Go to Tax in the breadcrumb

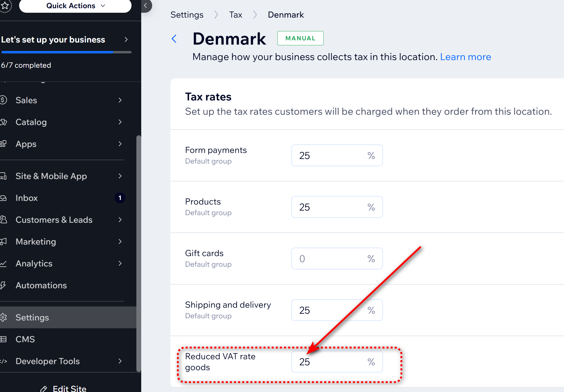click(x=235, y=15)
